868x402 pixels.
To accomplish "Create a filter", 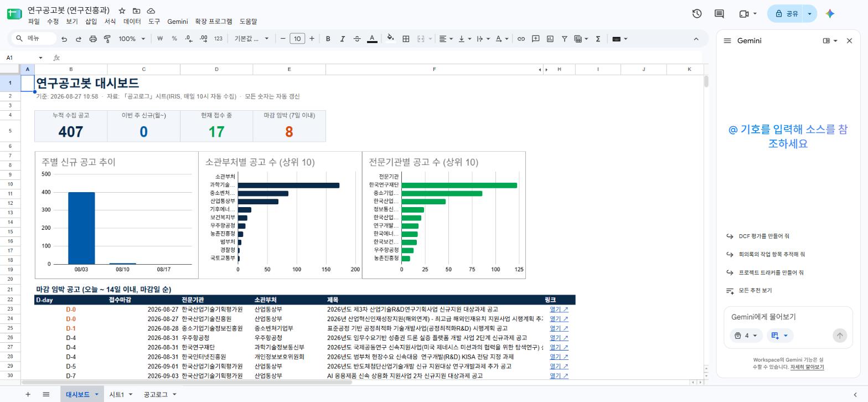I will (x=564, y=39).
